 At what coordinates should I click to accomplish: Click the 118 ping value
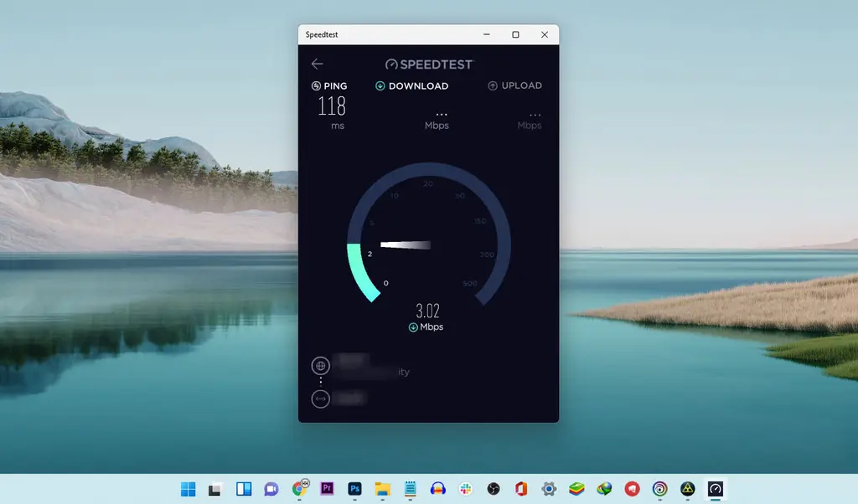[x=332, y=106]
